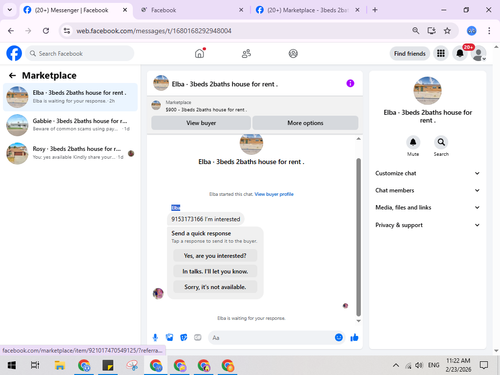Open the install app icon in the address bar
Viewport: 500px width, 375px height.
pos(431,31)
